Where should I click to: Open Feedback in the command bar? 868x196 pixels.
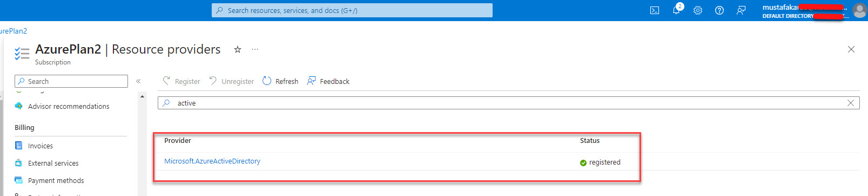(x=328, y=81)
